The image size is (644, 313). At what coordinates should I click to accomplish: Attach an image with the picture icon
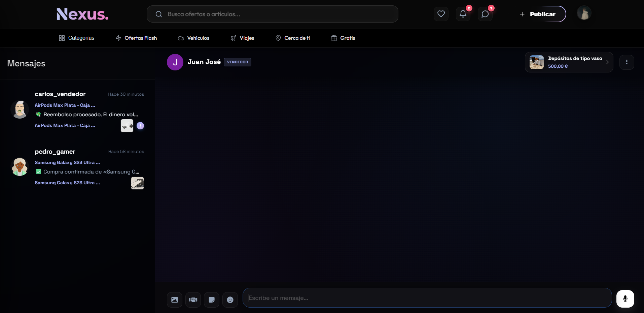[x=175, y=300]
